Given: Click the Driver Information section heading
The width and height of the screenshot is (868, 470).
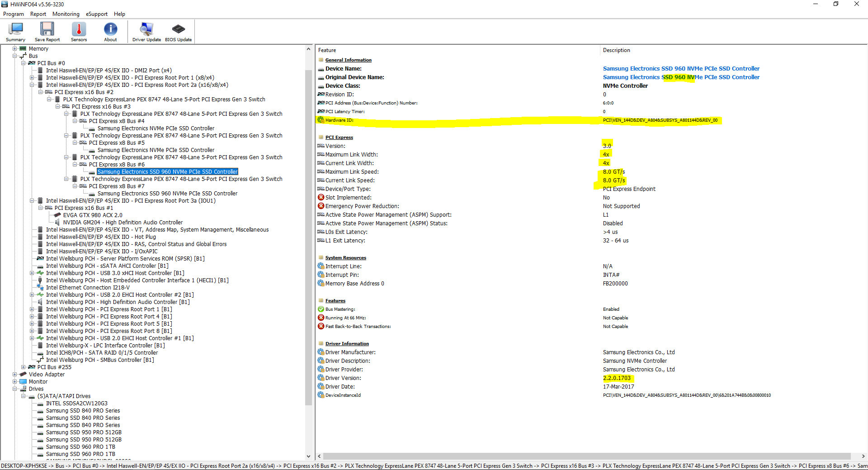Looking at the screenshot, I should point(347,343).
